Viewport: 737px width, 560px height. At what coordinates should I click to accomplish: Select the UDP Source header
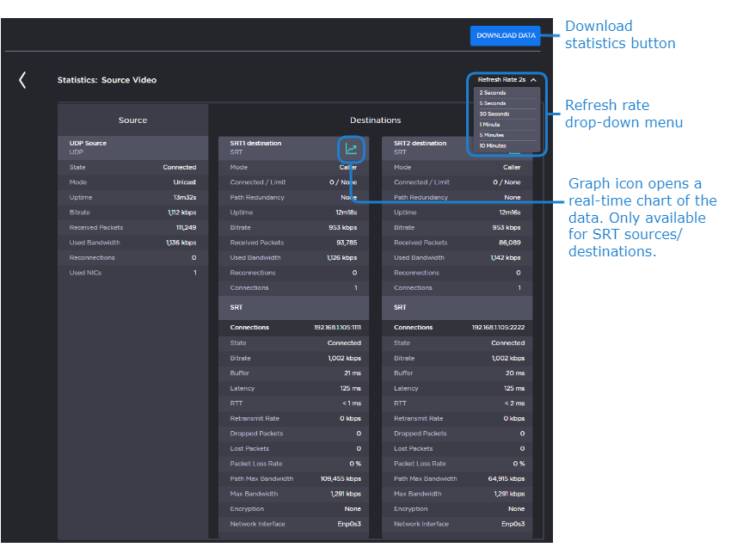click(x=88, y=144)
